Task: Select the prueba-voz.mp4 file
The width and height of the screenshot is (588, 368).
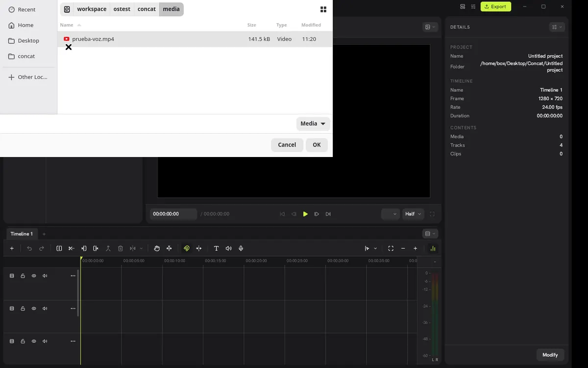Action: (x=195, y=39)
